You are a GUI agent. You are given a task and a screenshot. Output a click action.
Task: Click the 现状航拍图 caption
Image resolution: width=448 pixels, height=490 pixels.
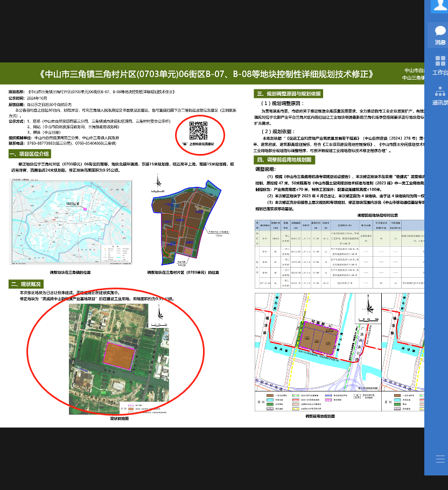coord(119,418)
